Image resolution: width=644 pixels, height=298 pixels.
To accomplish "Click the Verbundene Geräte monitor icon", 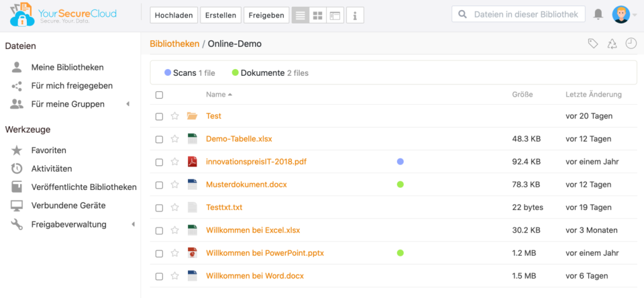I will [x=16, y=205].
